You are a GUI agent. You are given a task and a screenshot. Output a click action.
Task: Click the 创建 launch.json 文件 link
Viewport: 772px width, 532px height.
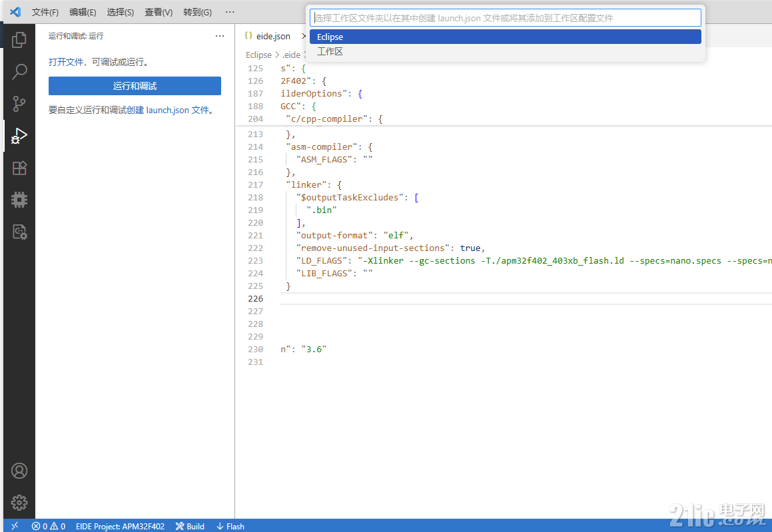pyautogui.click(x=168, y=111)
